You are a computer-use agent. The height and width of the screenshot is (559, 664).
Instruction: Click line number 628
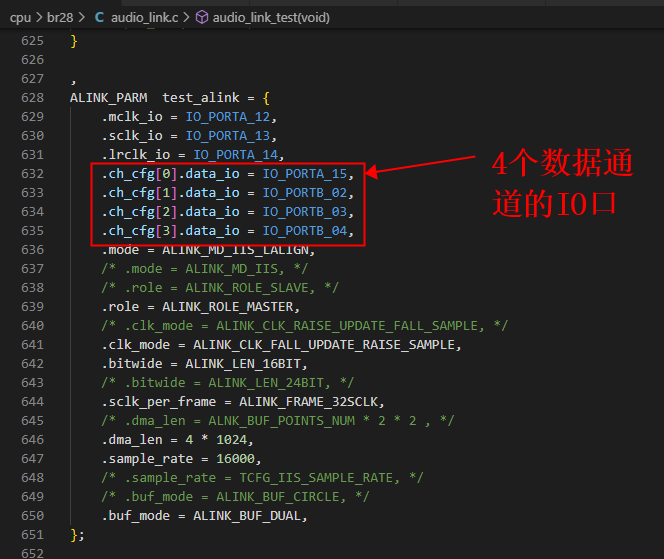click(x=33, y=98)
